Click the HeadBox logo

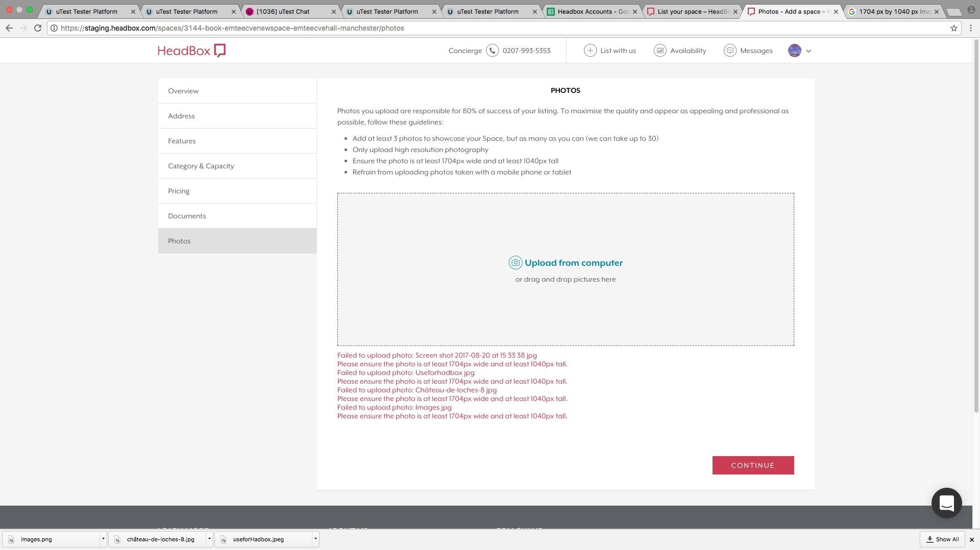191,51
